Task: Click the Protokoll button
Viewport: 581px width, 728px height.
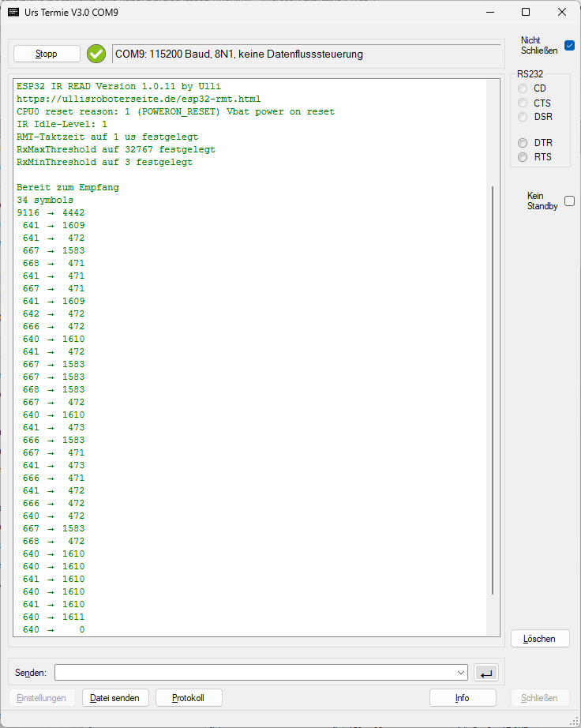Action: point(189,698)
